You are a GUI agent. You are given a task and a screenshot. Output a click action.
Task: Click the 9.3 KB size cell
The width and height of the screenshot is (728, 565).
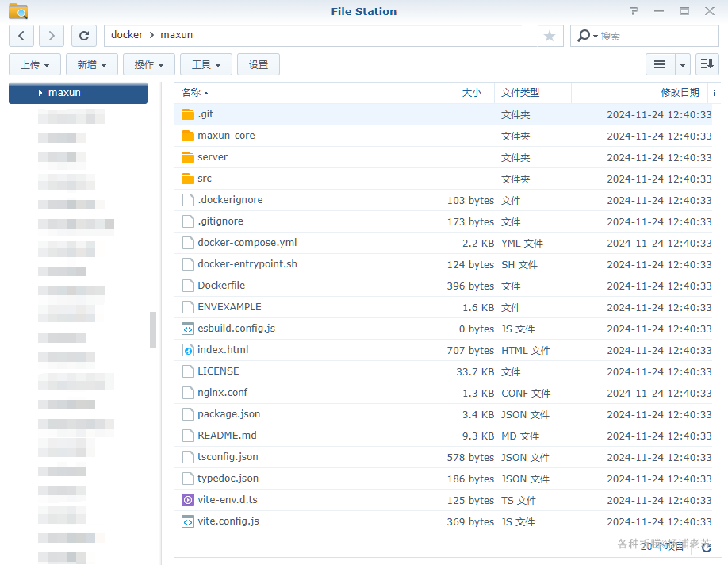[478, 436]
